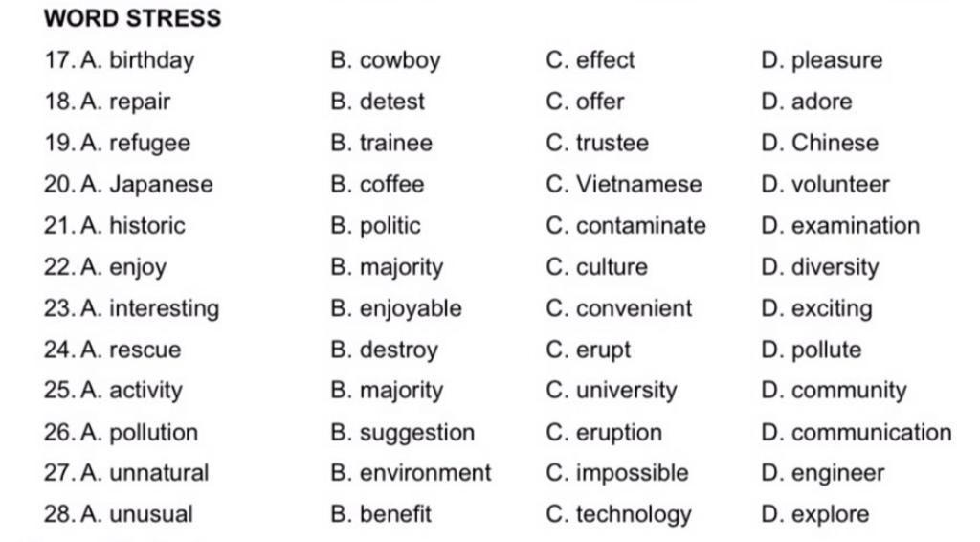Choose option A 'refugee'
Image resolution: width=980 pixels, height=542 pixels.
pyautogui.click(x=149, y=144)
